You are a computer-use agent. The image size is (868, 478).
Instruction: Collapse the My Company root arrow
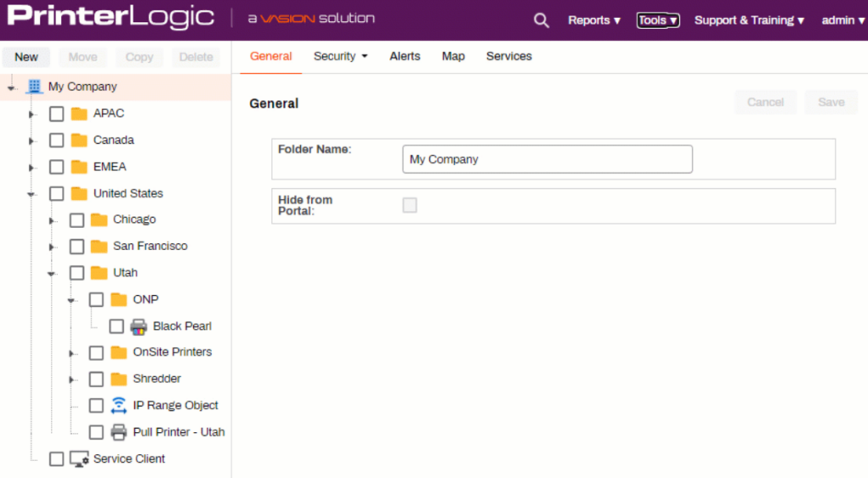click(x=12, y=87)
